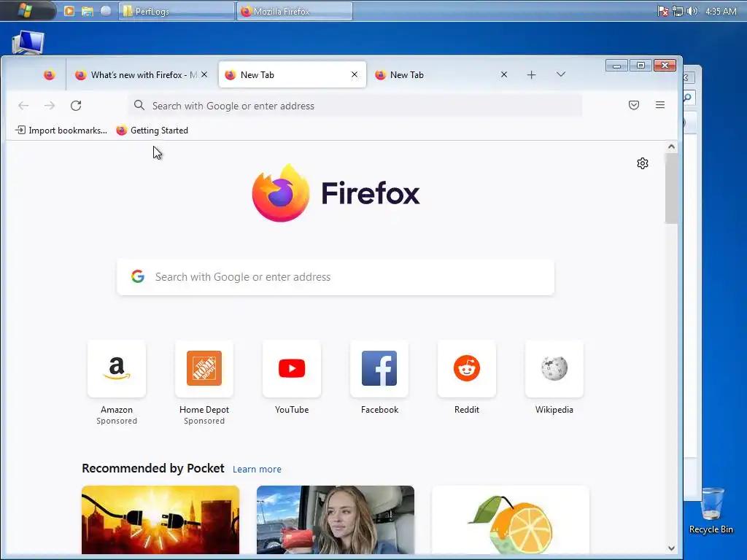Click the large Firefox logo
This screenshot has height=560, width=747.
click(281, 192)
